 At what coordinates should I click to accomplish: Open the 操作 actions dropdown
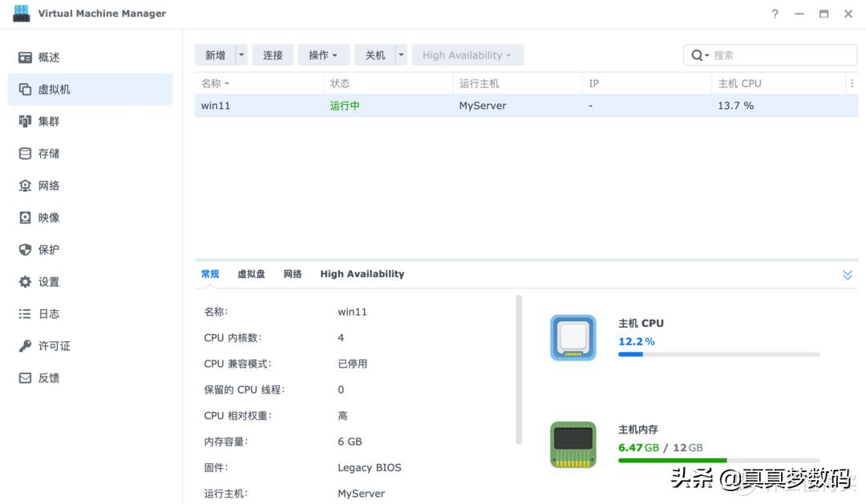323,54
